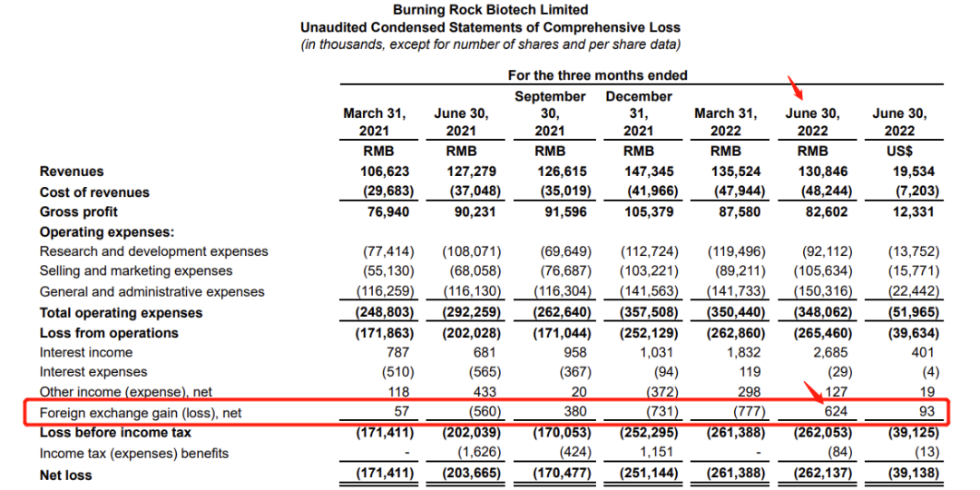Click Total operating expenses label
The height and width of the screenshot is (490, 980).
click(x=121, y=312)
